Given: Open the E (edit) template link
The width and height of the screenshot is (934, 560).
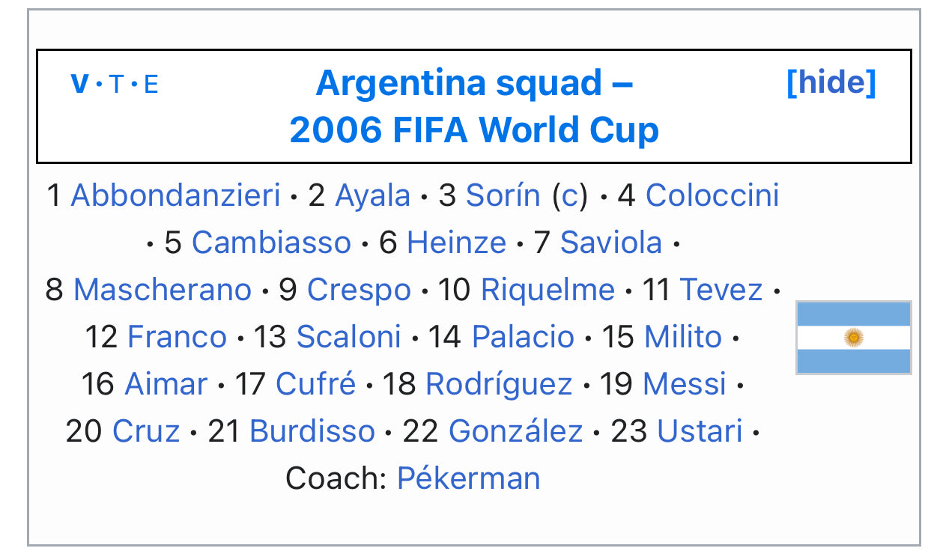Looking at the screenshot, I should 151,84.
